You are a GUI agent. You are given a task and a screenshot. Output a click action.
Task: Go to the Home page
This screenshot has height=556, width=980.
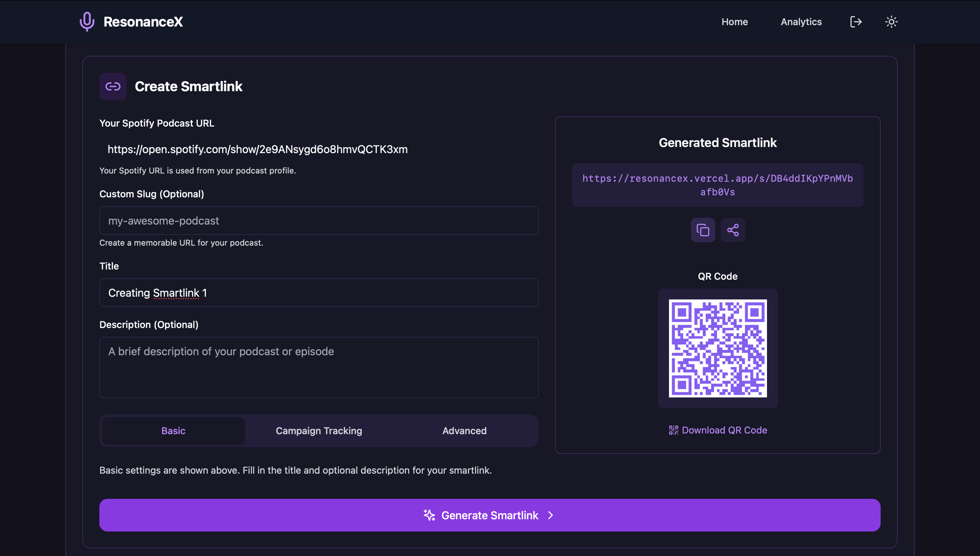tap(735, 22)
